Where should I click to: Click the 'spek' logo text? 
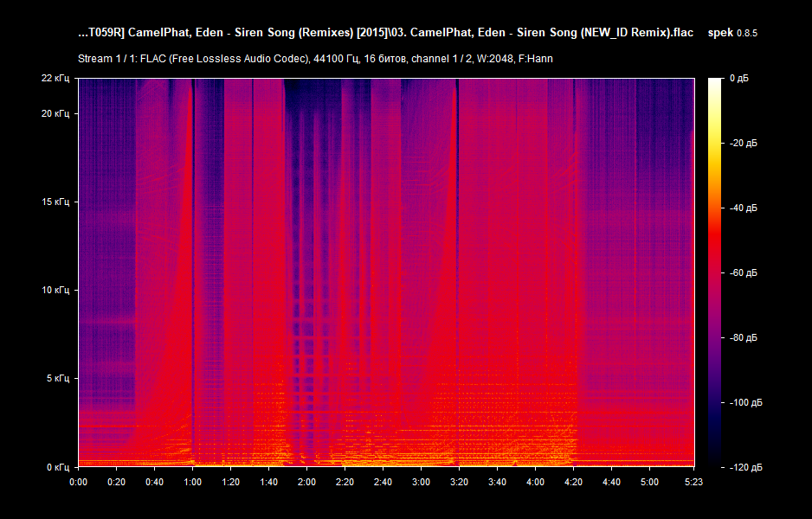(720, 33)
